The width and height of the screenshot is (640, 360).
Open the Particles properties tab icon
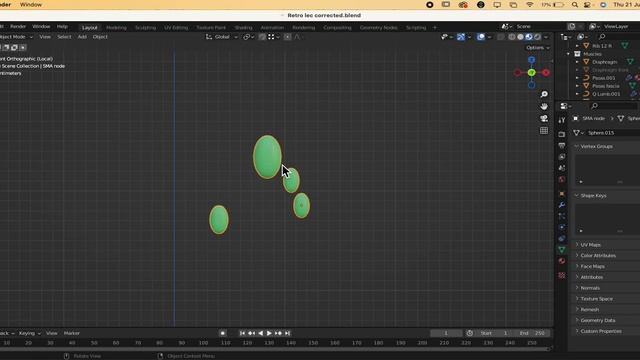coord(562,216)
